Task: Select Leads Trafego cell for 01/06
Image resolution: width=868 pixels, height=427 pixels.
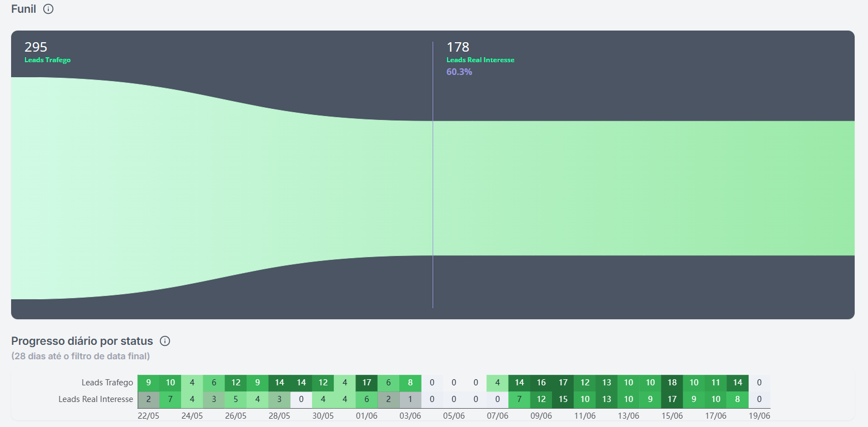Action: tap(367, 383)
